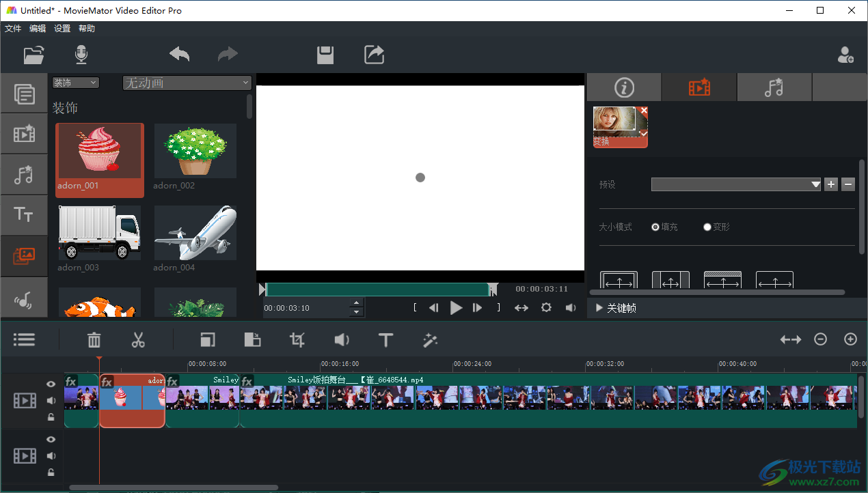Viewport: 868px width, 493px height.
Task: Lock the second video track
Action: coord(51,473)
